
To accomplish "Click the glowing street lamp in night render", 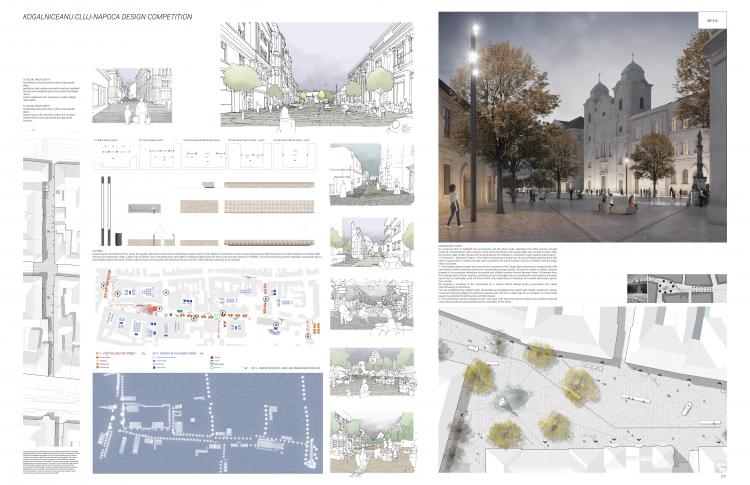I will click(472, 60).
